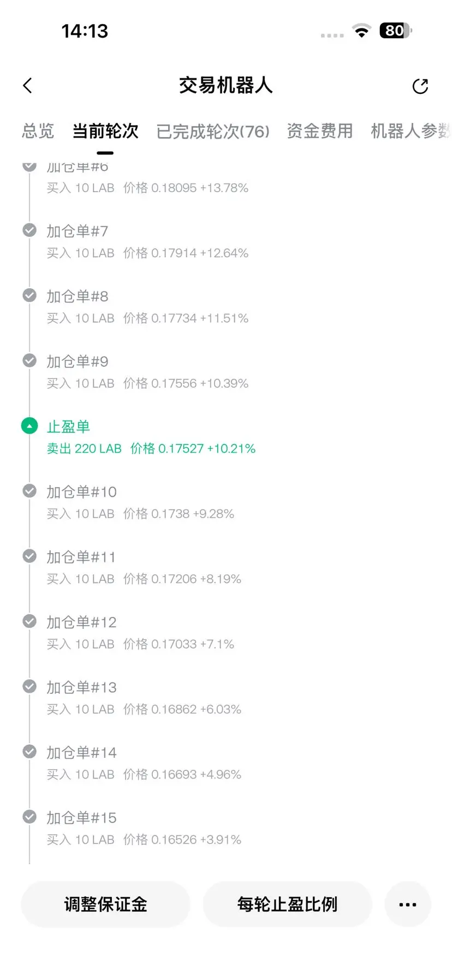Open the 机器人参数 tab

click(x=411, y=131)
